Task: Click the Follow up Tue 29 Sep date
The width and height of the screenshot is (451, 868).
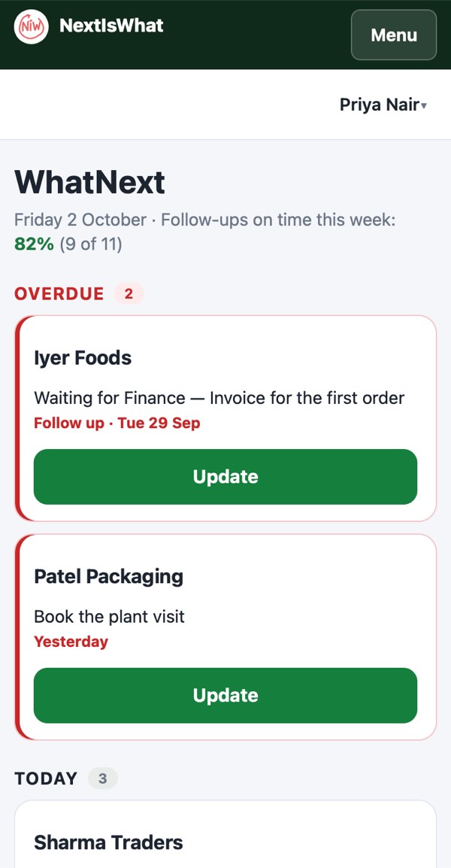Action: click(x=117, y=423)
